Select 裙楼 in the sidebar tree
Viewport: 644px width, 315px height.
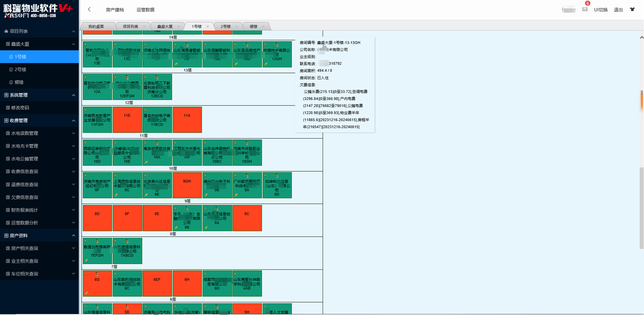pos(39,82)
